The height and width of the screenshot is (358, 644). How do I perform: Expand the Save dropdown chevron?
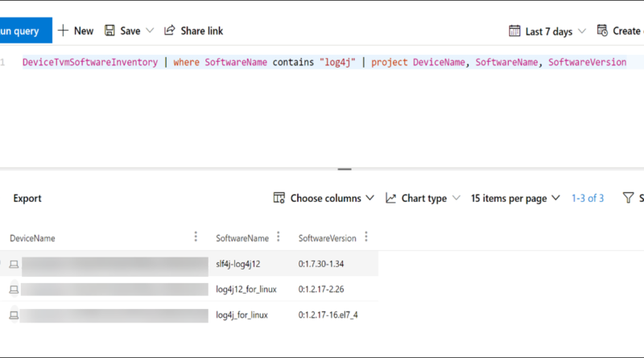click(x=150, y=31)
